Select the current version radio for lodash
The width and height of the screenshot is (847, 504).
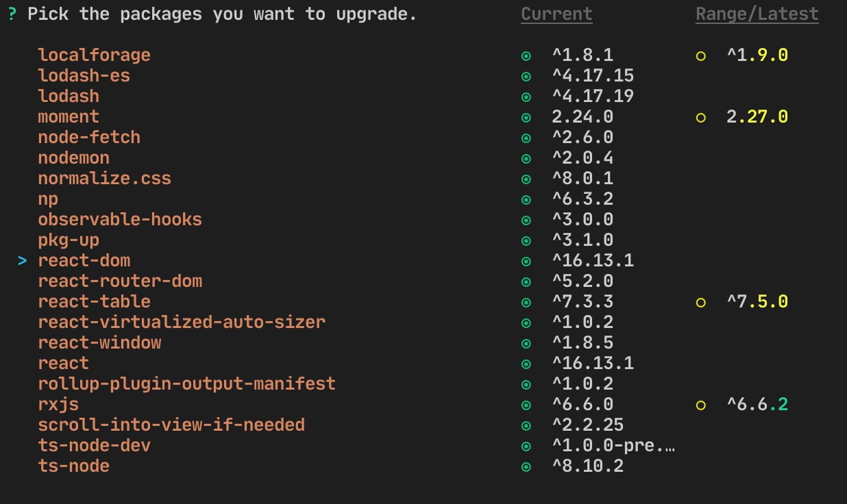point(526,97)
